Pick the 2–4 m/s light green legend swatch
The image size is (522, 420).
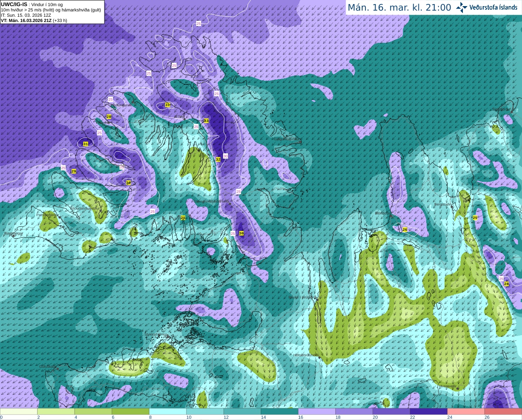(56, 412)
